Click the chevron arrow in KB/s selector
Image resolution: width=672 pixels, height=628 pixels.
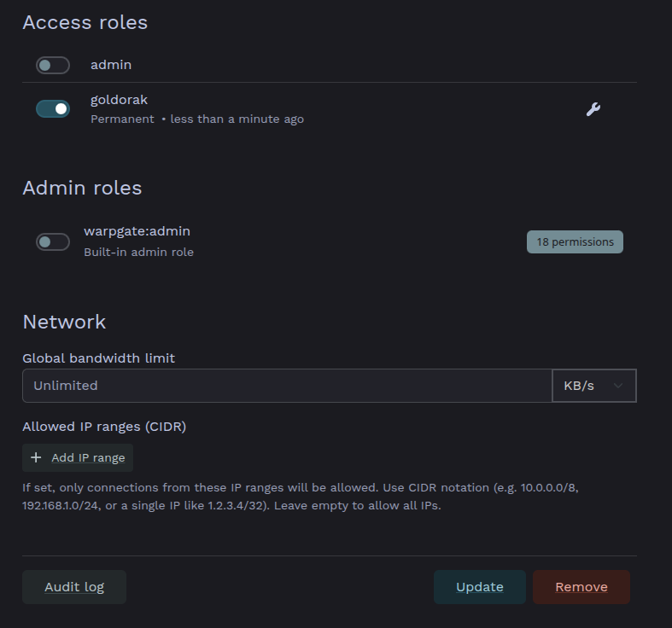(x=618, y=386)
